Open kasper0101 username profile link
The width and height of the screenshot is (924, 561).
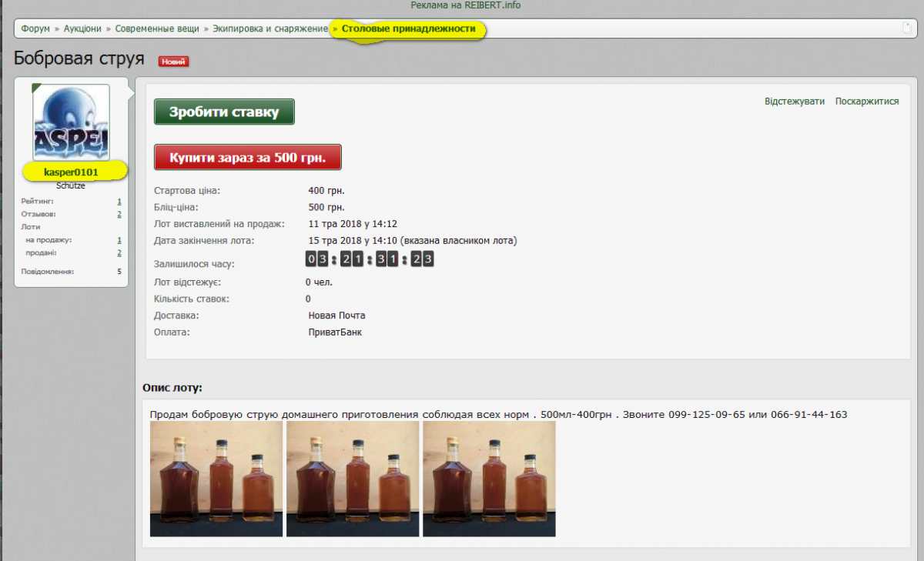[x=71, y=172]
